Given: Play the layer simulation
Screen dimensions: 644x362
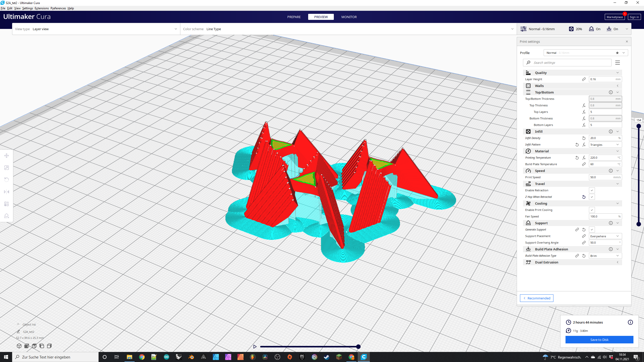Looking at the screenshot, I should (255, 347).
